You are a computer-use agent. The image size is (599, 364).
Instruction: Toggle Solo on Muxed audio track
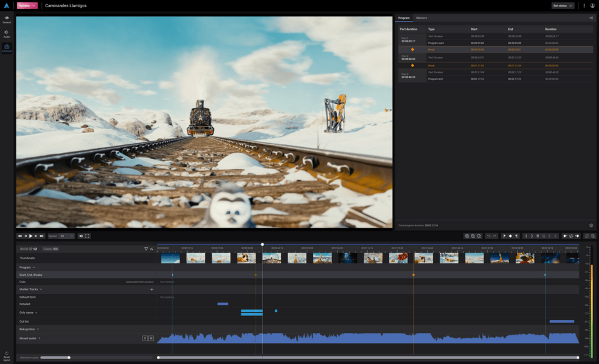point(144,338)
